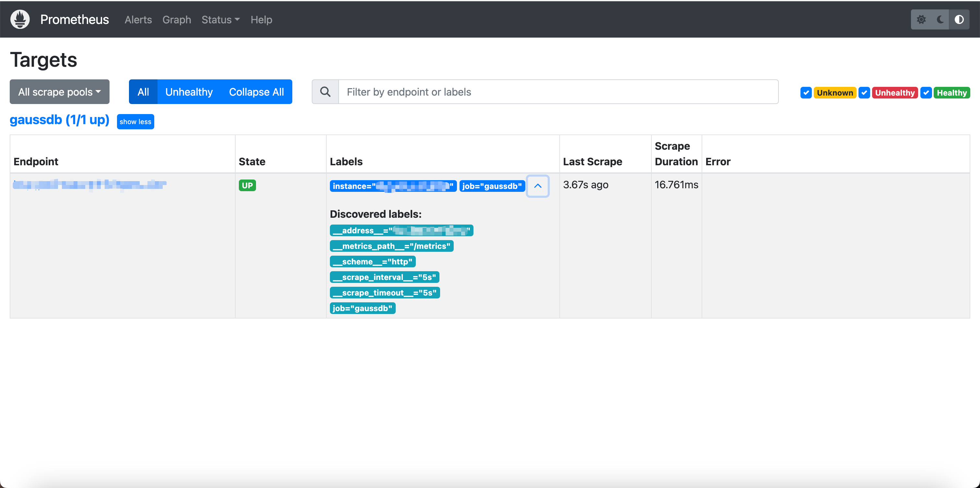
Task: Filter targets to Unhealthy only
Action: pos(189,92)
